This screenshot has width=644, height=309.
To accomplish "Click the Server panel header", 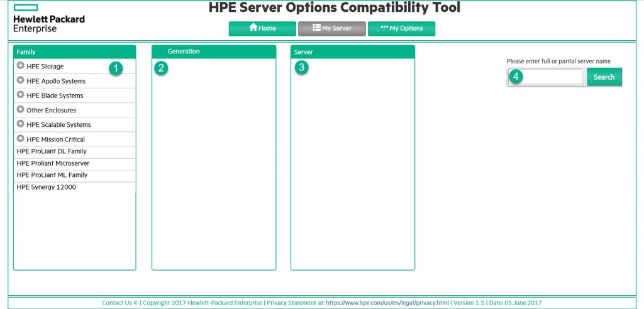I will click(352, 51).
